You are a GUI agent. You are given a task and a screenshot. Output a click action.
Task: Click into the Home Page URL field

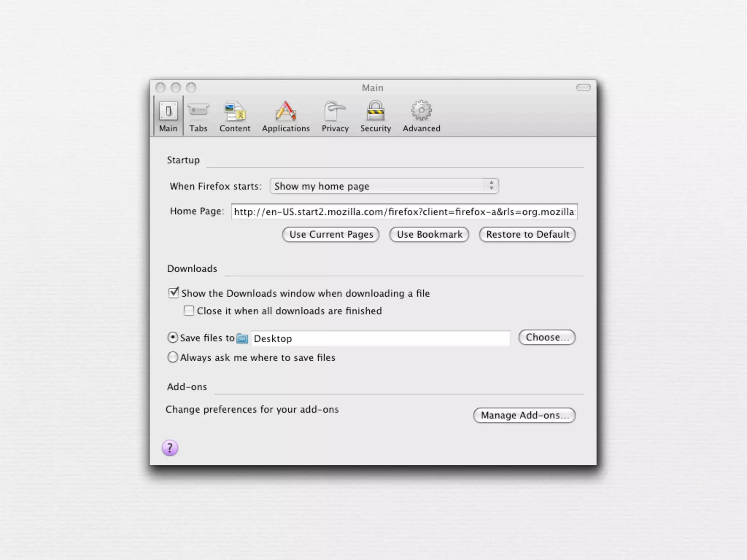pos(404,212)
